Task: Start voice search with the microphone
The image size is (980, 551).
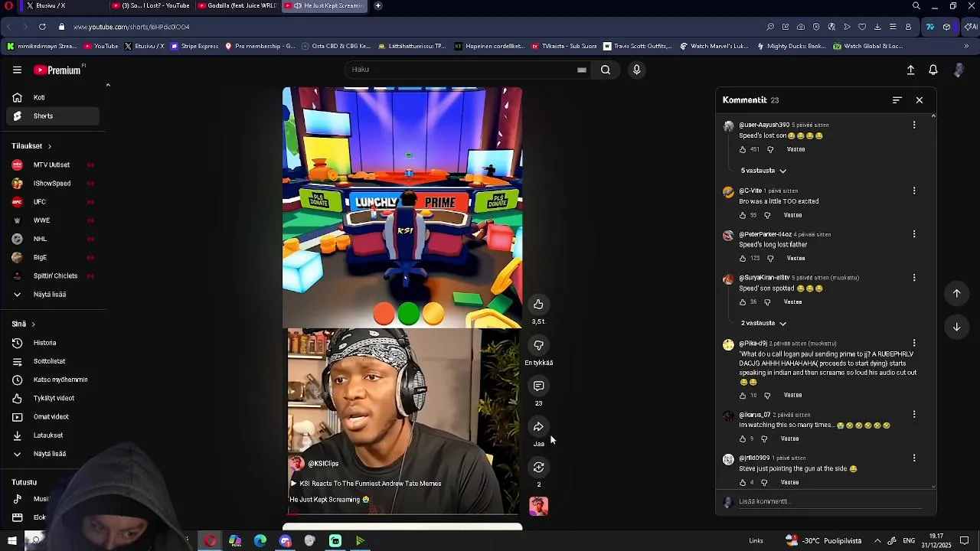Action: (636, 70)
